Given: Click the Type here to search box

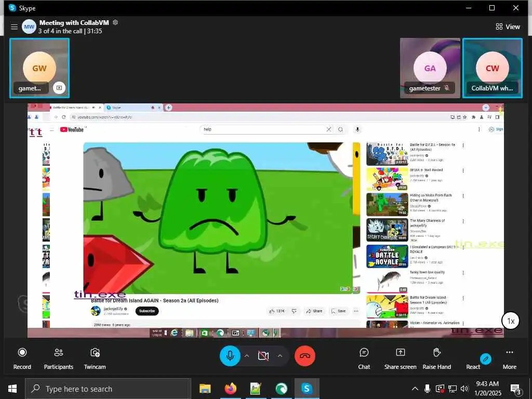Looking at the screenshot, I should 108,389.
